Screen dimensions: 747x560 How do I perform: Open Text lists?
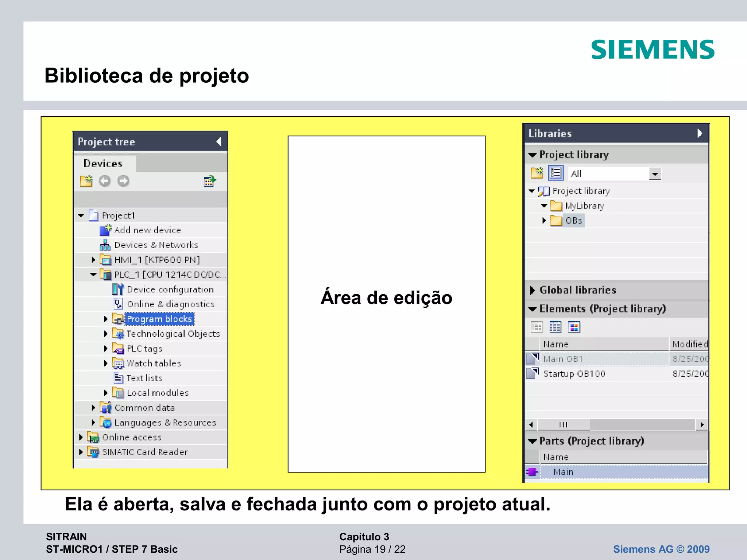click(x=144, y=378)
